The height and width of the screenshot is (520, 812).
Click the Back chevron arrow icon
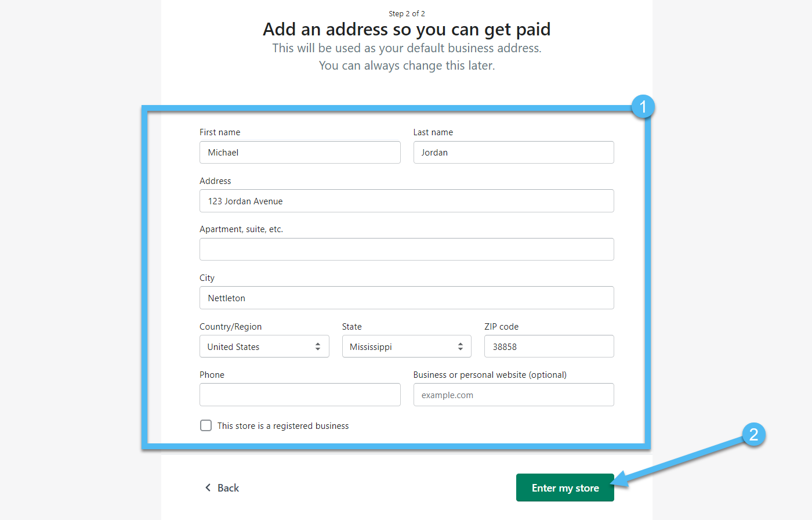208,488
